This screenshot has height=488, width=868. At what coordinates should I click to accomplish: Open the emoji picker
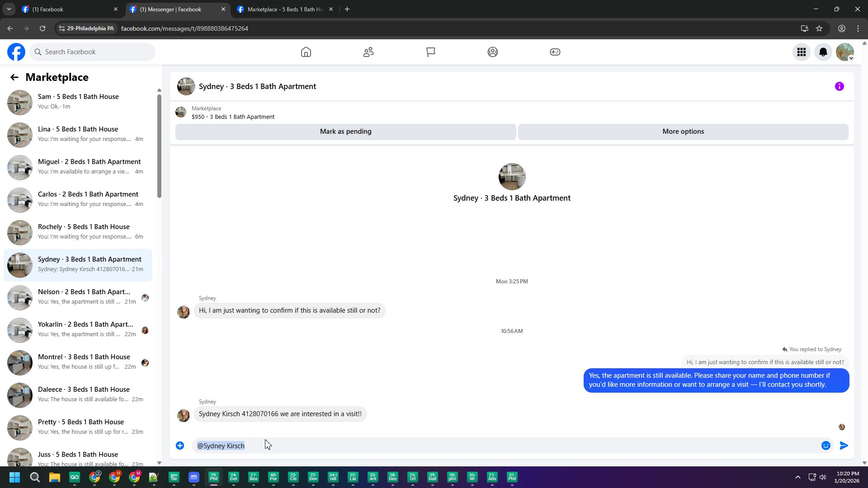tap(826, 446)
